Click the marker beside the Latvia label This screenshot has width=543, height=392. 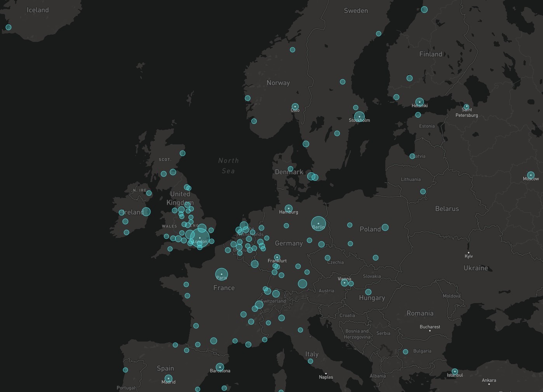pos(412,156)
